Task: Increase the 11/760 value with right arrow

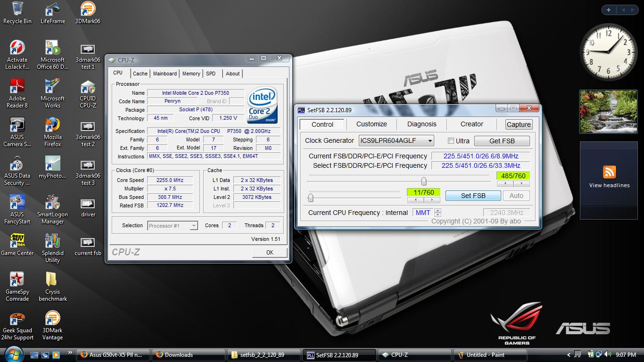Action: tap(432, 200)
